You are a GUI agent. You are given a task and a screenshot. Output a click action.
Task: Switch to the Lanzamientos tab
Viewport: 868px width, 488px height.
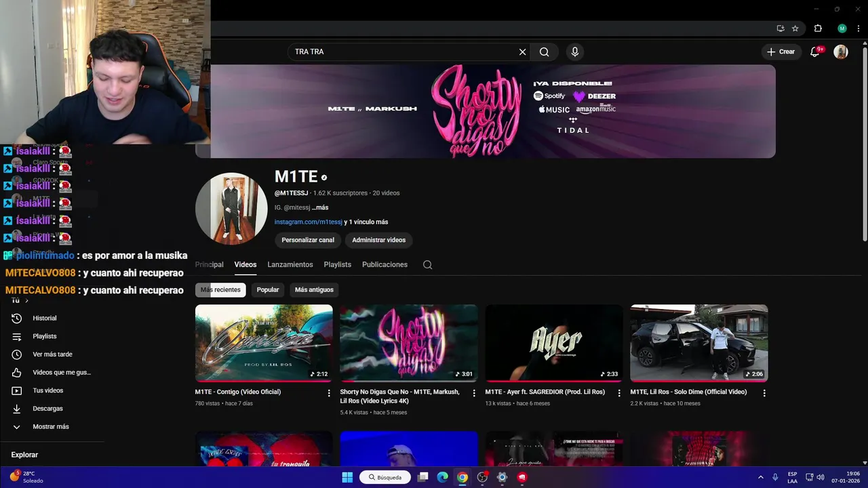[290, 264]
